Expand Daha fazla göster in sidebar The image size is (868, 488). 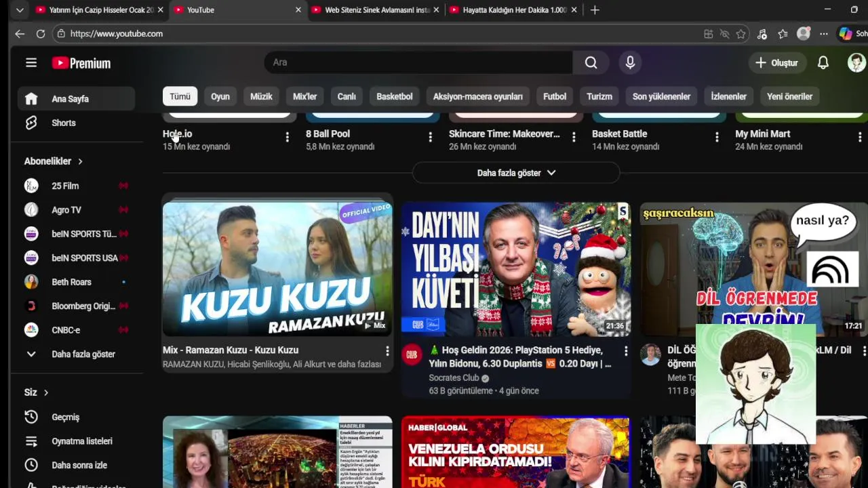76,354
